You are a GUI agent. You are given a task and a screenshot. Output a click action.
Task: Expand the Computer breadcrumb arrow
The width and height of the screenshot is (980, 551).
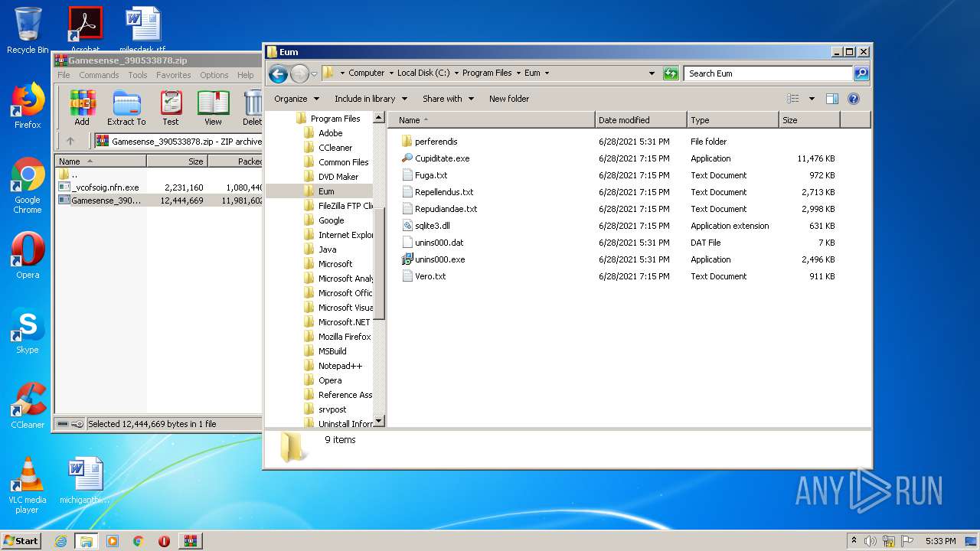click(x=391, y=73)
